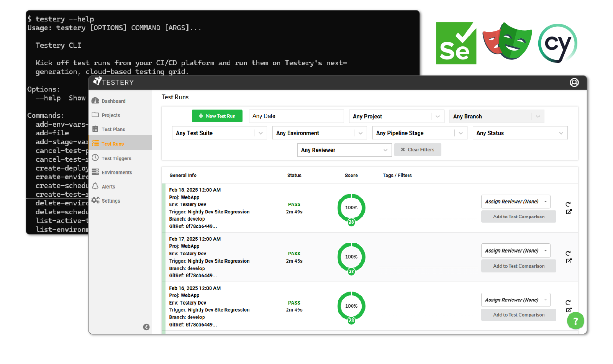The width and height of the screenshot is (613, 364).
Task: Go to Test Triggers in sidebar
Action: tap(116, 158)
